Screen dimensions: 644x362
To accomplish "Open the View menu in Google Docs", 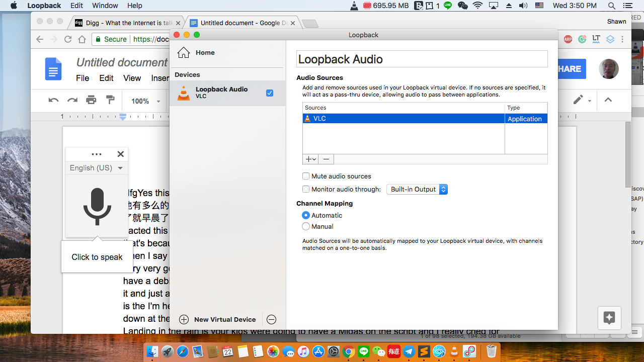I will click(x=132, y=78).
